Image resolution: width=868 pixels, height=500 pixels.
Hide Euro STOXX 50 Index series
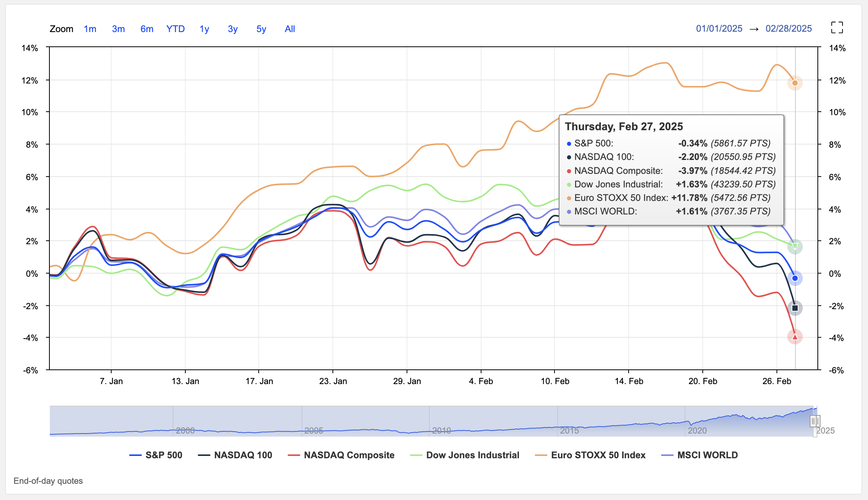point(590,455)
